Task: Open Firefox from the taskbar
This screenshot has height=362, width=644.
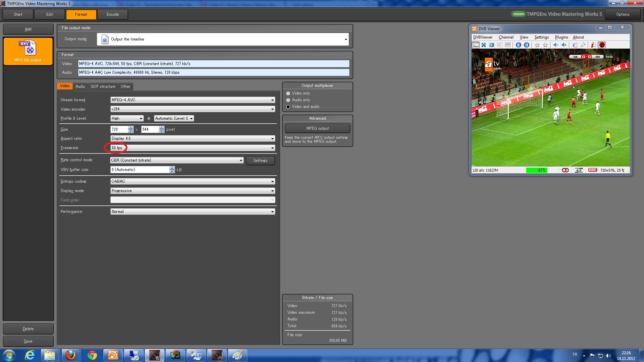Action: (70, 355)
